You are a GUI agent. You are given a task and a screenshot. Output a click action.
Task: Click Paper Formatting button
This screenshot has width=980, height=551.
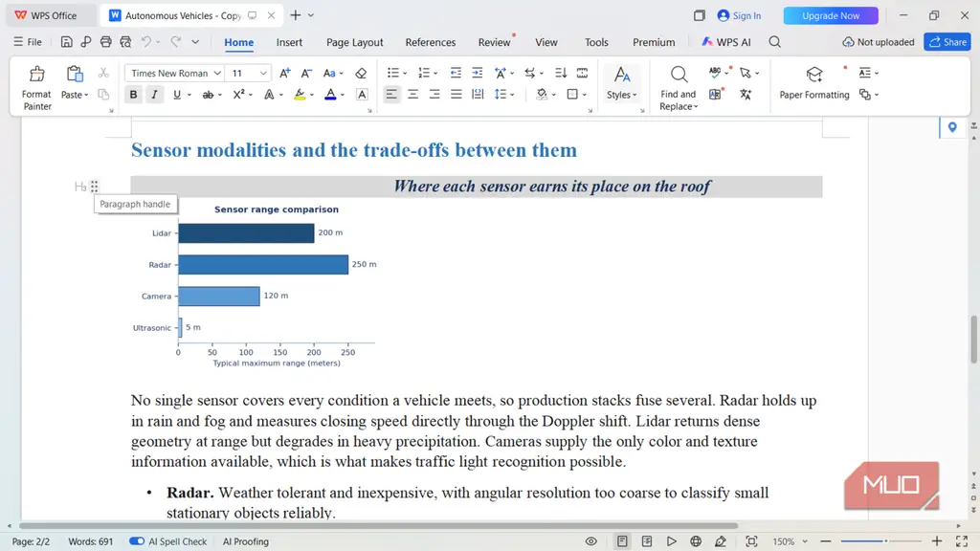(814, 82)
